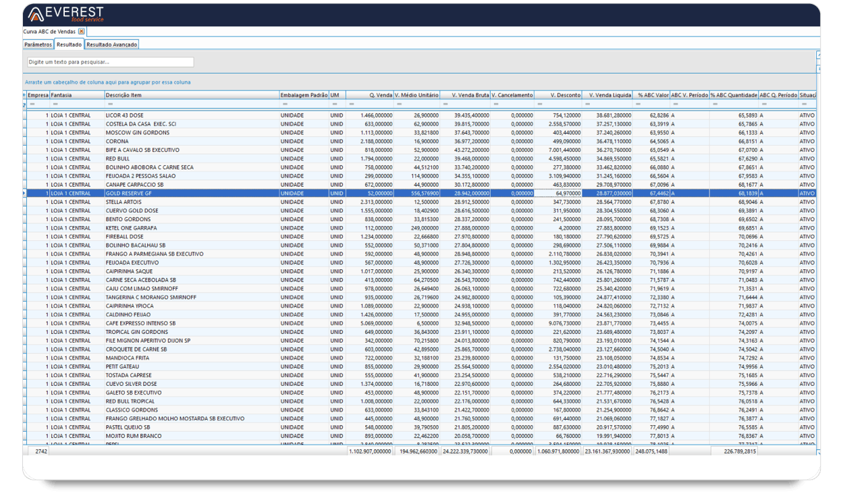Select the CANAPE CARPACCIO SB row
Screen dimensions: 843x504
click(x=421, y=185)
